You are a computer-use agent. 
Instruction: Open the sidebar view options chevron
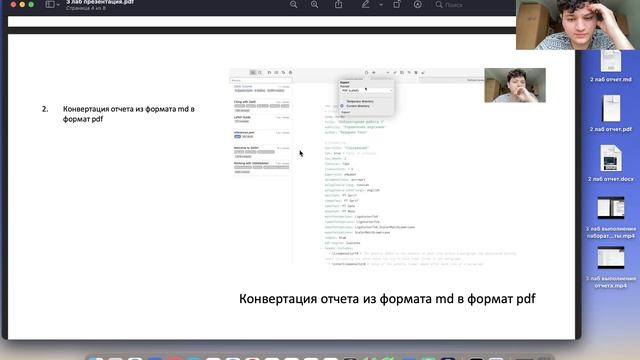[58, 5]
